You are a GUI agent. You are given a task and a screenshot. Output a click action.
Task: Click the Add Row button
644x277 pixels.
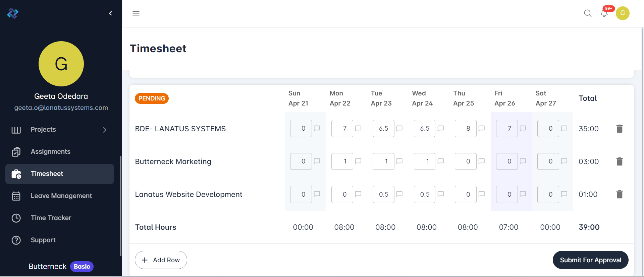point(161,260)
